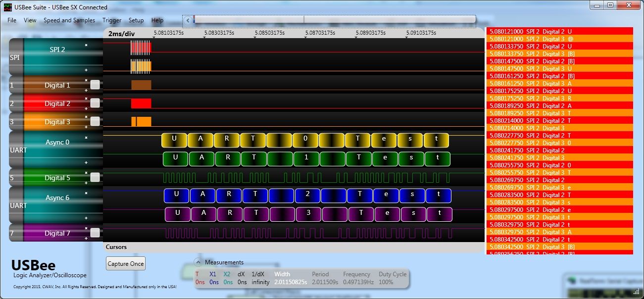Viewport: 644px width, 299px height.
Task: Click the purple '3' decoded byte bubble
Action: tap(308, 214)
